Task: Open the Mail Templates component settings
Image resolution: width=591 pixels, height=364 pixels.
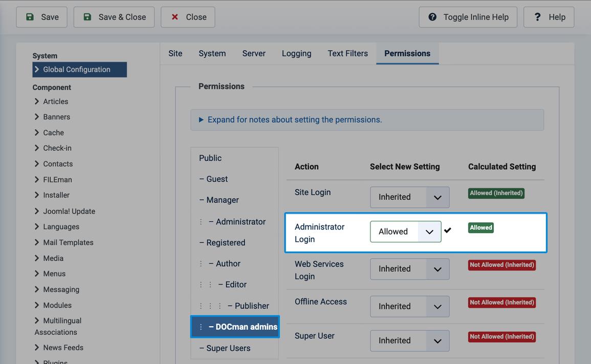Action: pyautogui.click(x=68, y=242)
